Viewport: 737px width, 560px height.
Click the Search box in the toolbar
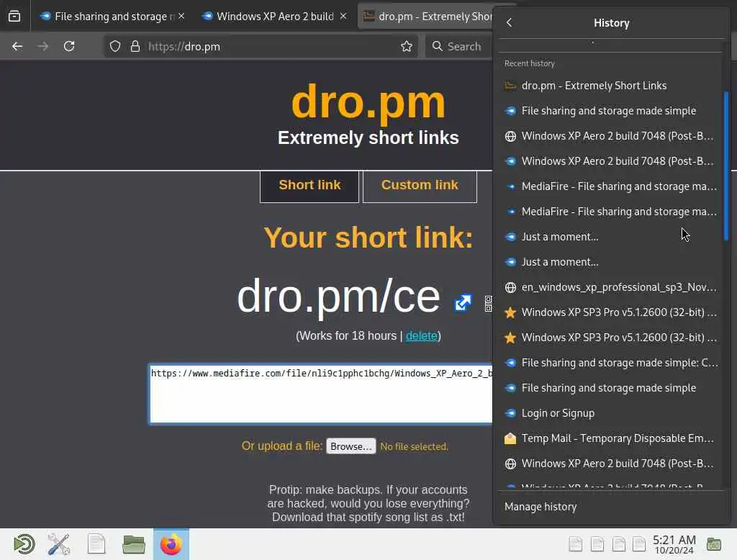point(459,46)
